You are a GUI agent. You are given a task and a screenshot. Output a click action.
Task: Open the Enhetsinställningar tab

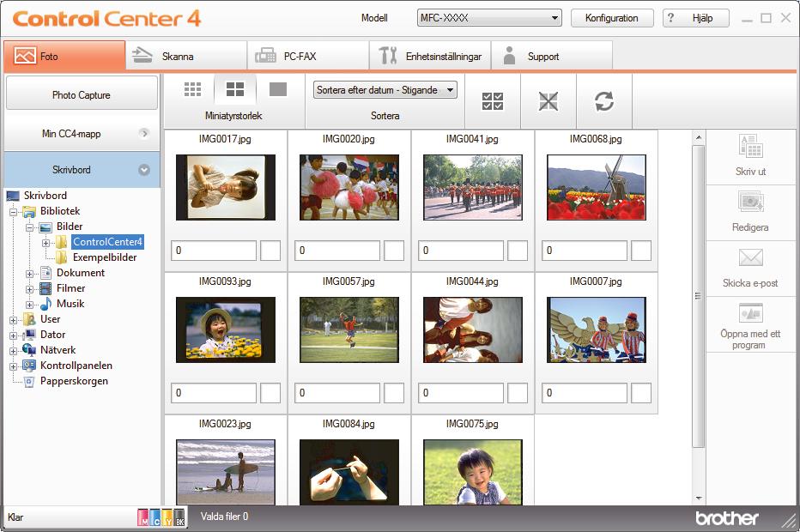[430, 56]
